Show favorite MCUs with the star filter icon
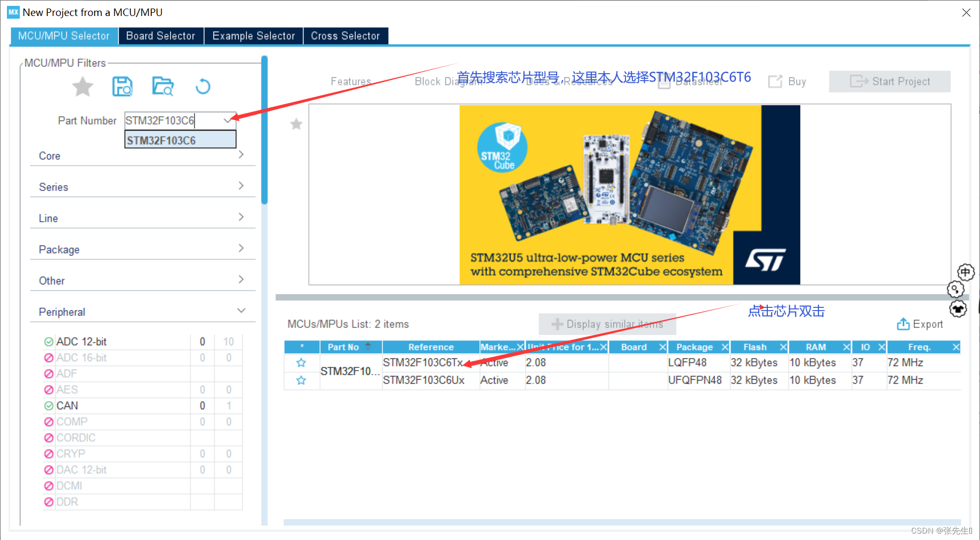 coord(83,86)
